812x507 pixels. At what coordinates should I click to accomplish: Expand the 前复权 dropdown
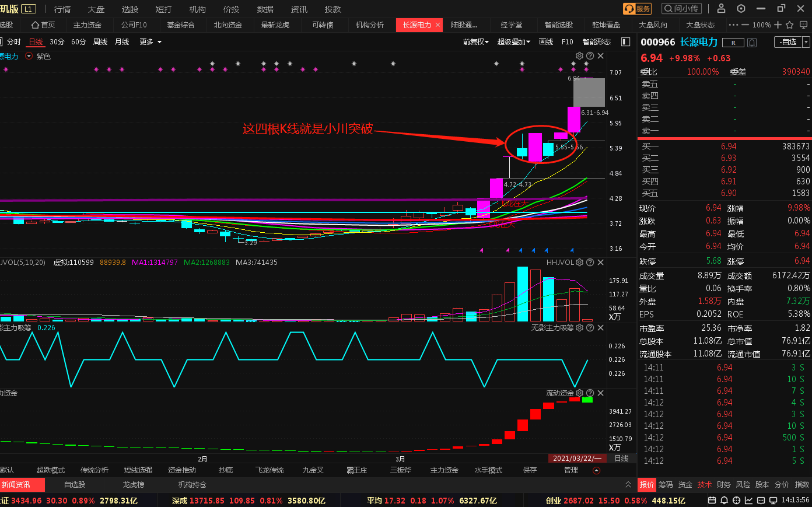click(476, 42)
